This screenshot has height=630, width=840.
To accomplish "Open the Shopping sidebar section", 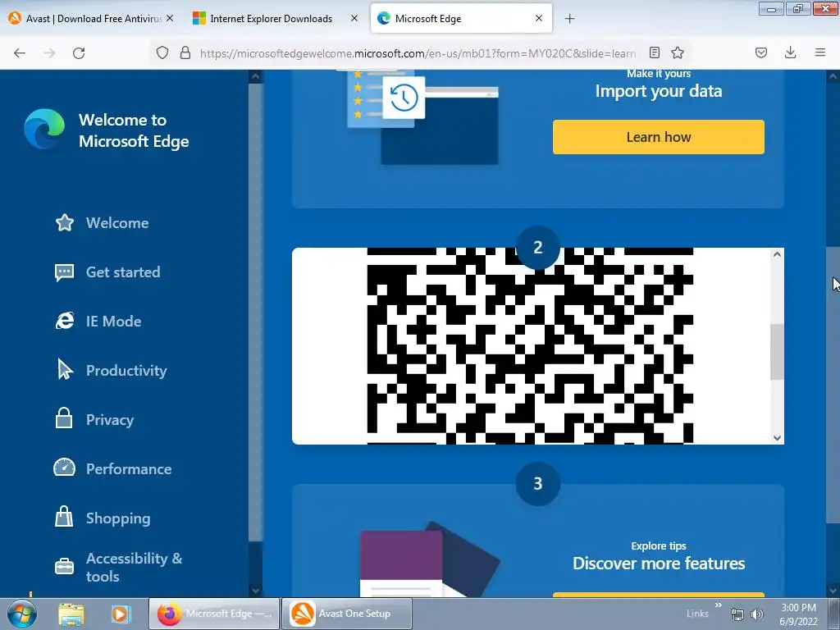I will coord(103,518).
